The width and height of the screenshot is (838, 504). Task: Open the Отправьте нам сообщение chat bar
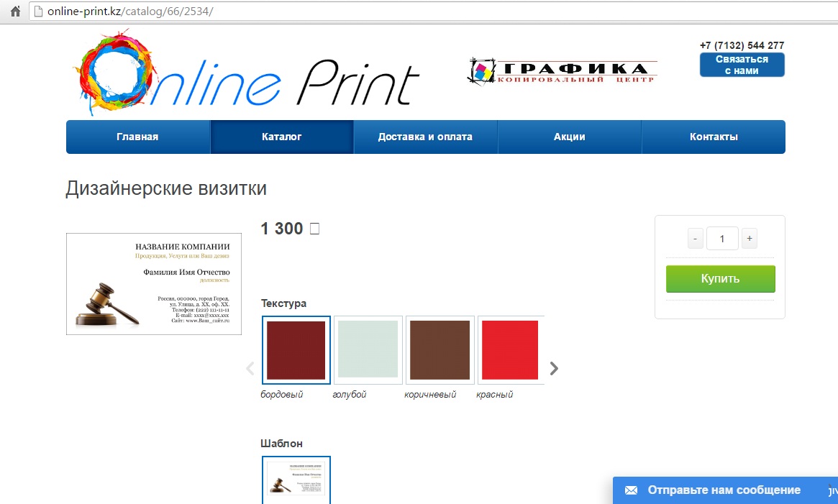[724, 490]
